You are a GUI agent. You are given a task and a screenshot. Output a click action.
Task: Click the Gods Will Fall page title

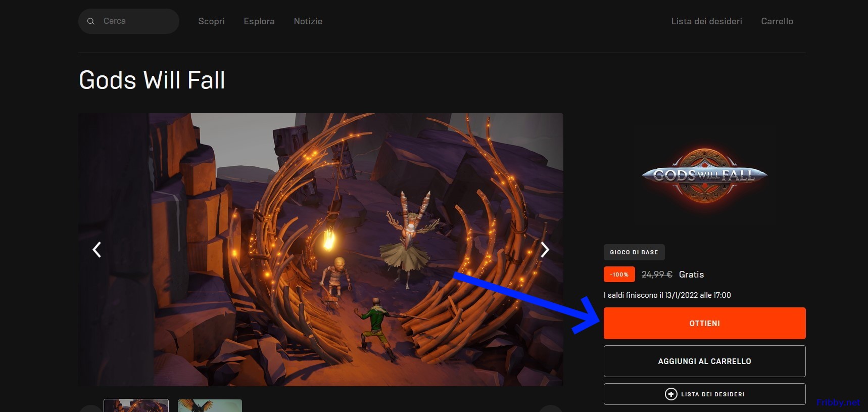pyautogui.click(x=152, y=80)
